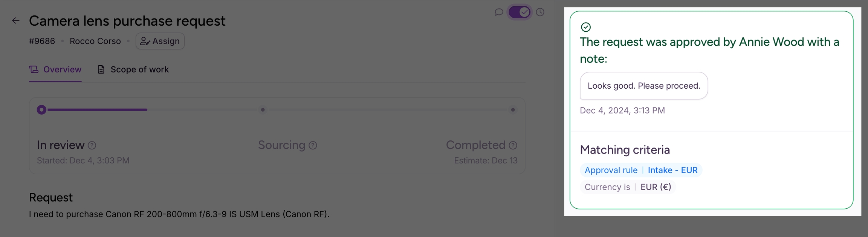
Task: Click the green approval checkmark icon
Action: point(586,27)
